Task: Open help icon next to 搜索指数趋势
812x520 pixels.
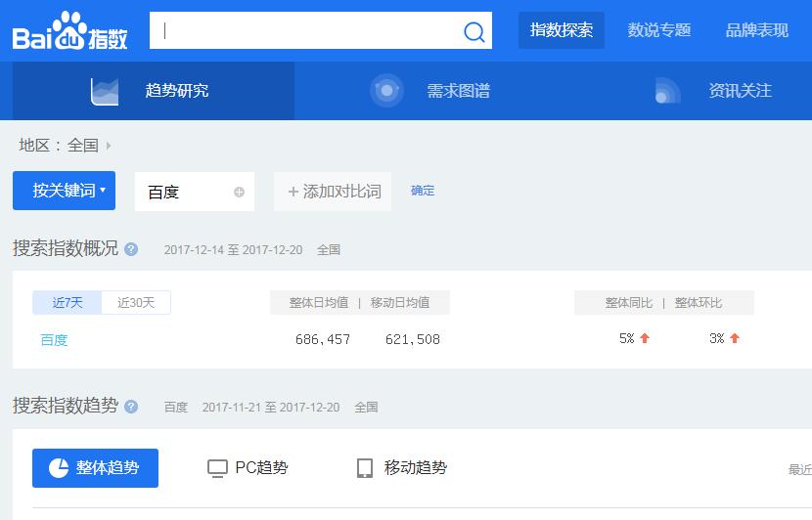Action: click(131, 407)
